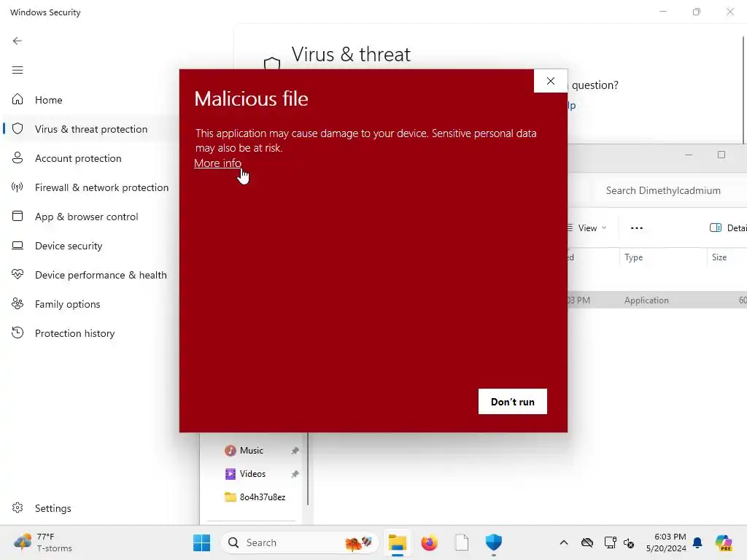Click the More info link in Malicious file dialog

point(217,163)
